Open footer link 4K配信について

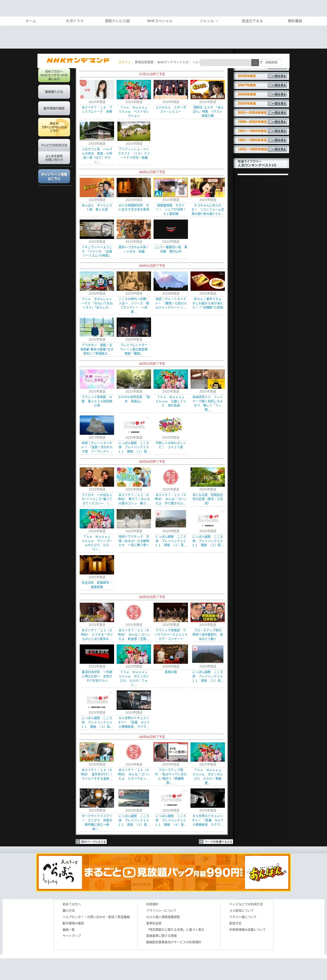tap(241, 910)
